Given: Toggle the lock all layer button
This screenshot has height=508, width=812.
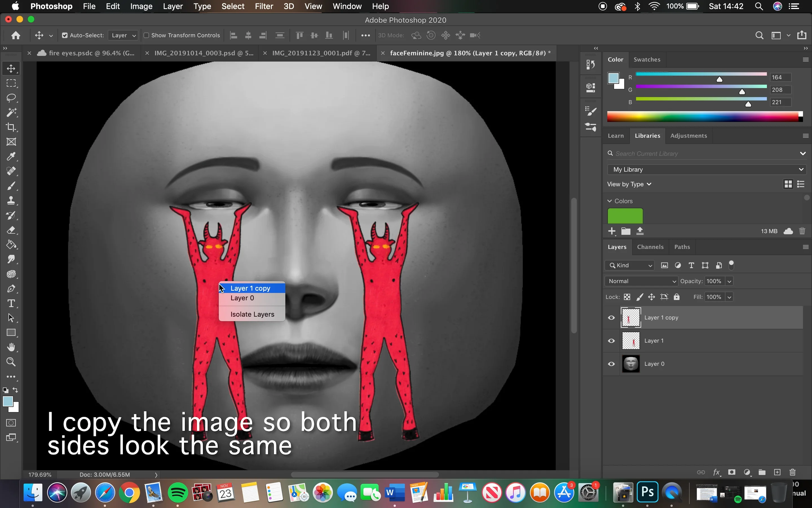Looking at the screenshot, I should pyautogui.click(x=677, y=297).
